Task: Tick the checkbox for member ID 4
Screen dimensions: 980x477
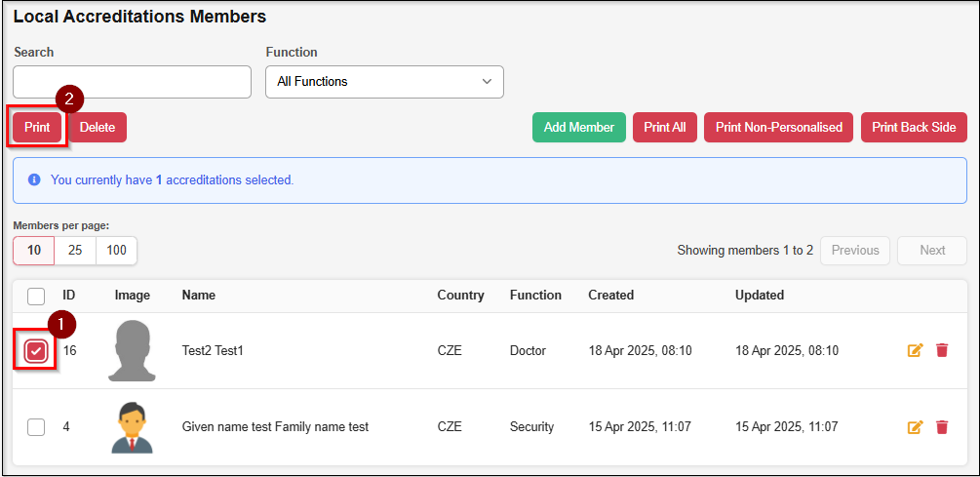Action: point(36,426)
